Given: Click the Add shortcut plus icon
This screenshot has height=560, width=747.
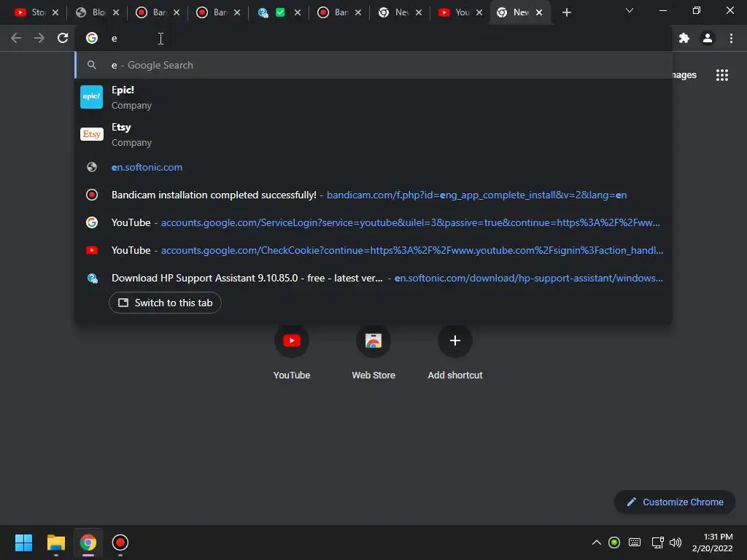Looking at the screenshot, I should point(455,341).
